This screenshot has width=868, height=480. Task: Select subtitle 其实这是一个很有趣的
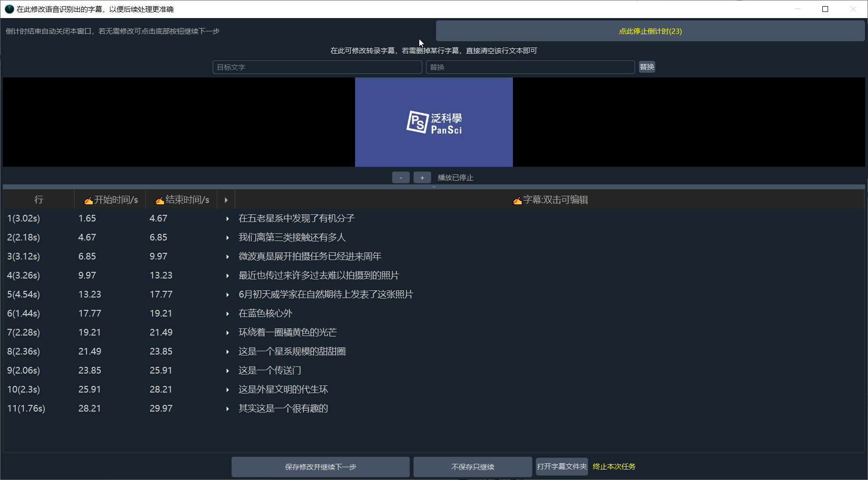(283, 409)
